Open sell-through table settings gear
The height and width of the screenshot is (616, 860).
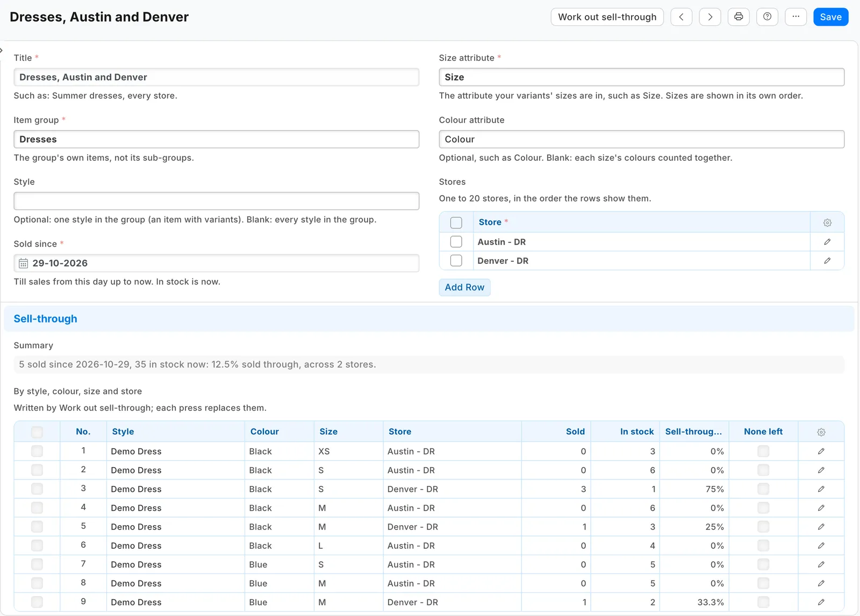(x=821, y=432)
